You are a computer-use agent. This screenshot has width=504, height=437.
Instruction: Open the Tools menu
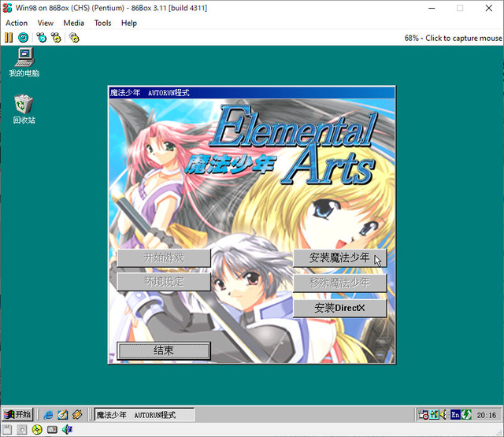[102, 23]
